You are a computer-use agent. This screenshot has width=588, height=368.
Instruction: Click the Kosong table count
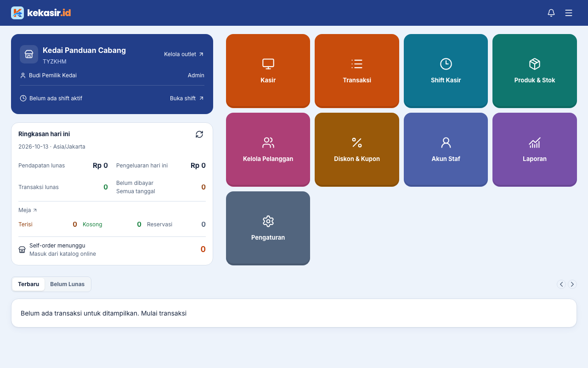pos(112,224)
